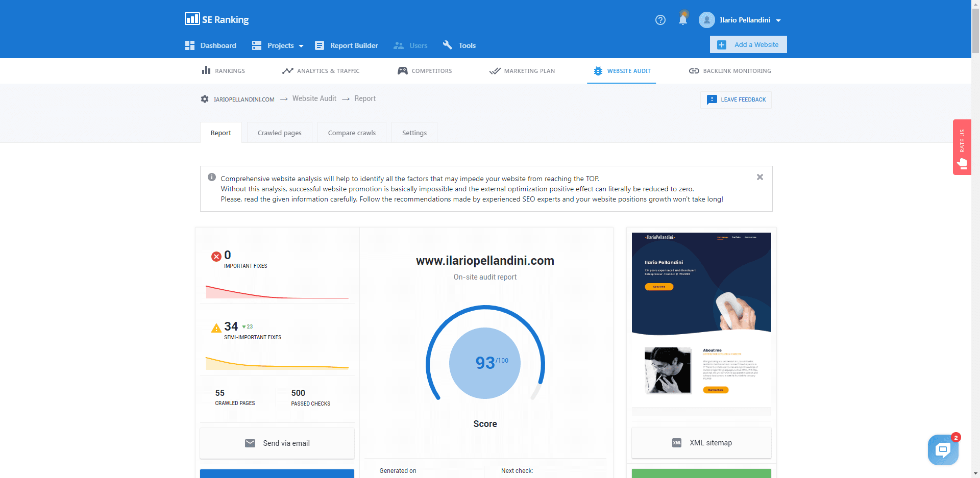Click the SE Ranking logo icon

click(192, 19)
